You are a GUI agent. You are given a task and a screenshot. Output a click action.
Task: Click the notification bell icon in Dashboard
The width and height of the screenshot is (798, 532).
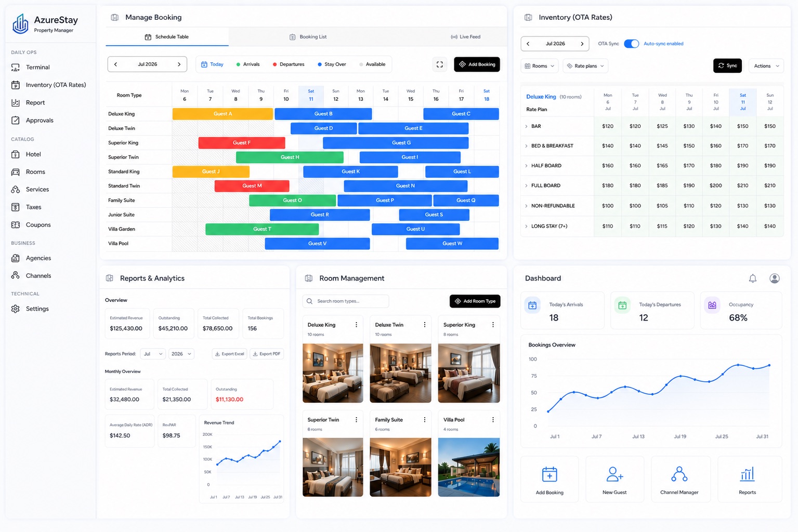752,278
